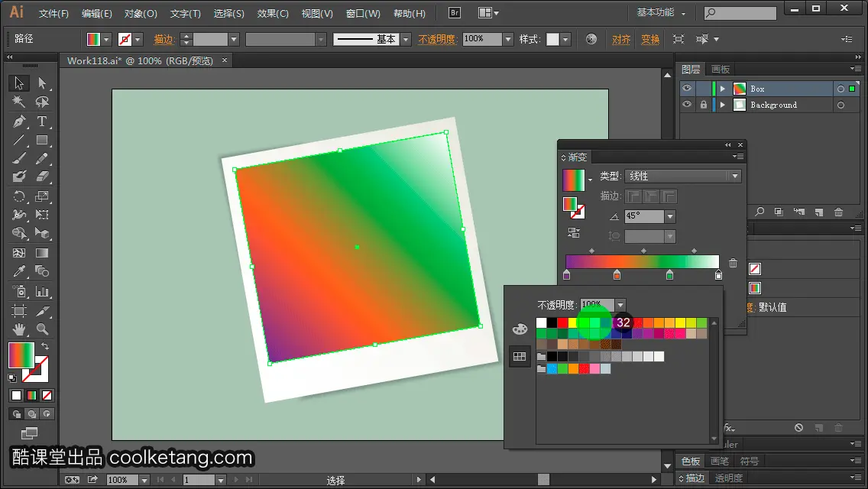The height and width of the screenshot is (489, 868).
Task: Open fill color dropdown in control bar
Action: point(105,39)
